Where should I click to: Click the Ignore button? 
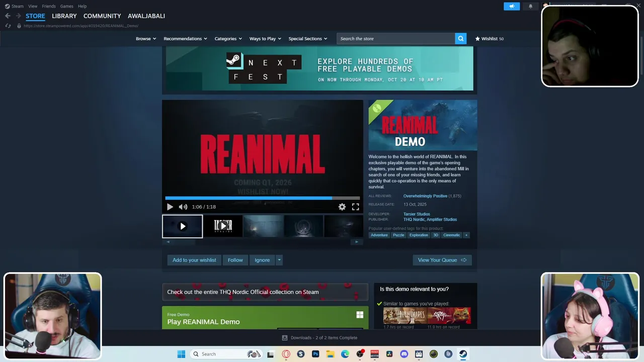coord(262,260)
